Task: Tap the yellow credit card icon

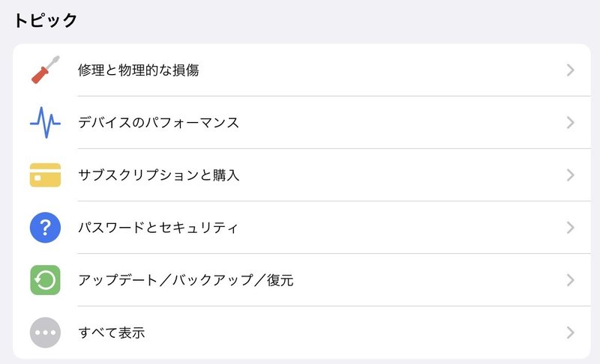Action: point(45,175)
